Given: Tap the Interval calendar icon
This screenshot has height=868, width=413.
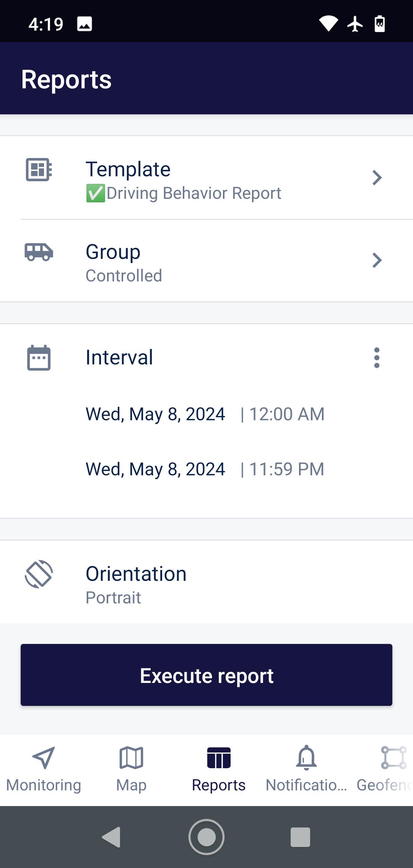Looking at the screenshot, I should click(39, 358).
